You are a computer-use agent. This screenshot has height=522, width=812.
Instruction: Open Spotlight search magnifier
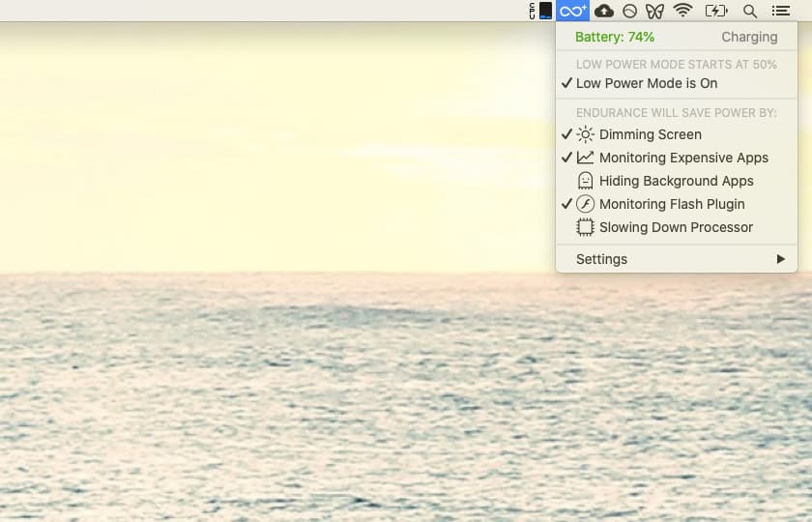[x=750, y=11]
